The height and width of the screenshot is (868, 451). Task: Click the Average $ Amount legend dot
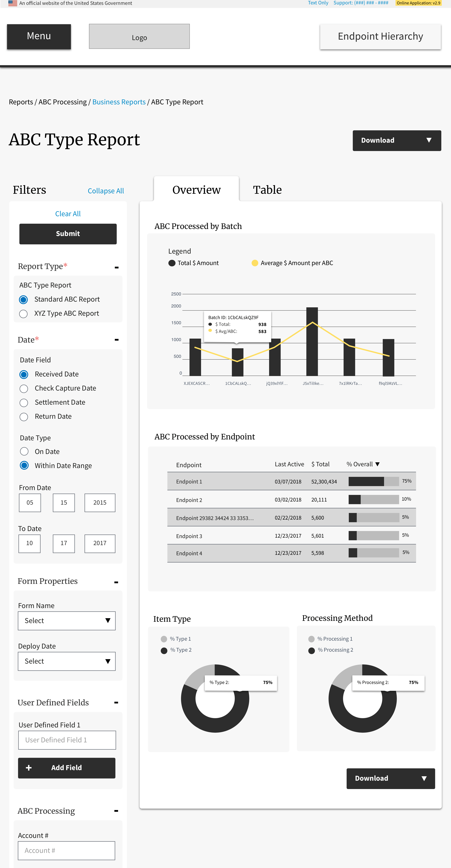pos(255,263)
